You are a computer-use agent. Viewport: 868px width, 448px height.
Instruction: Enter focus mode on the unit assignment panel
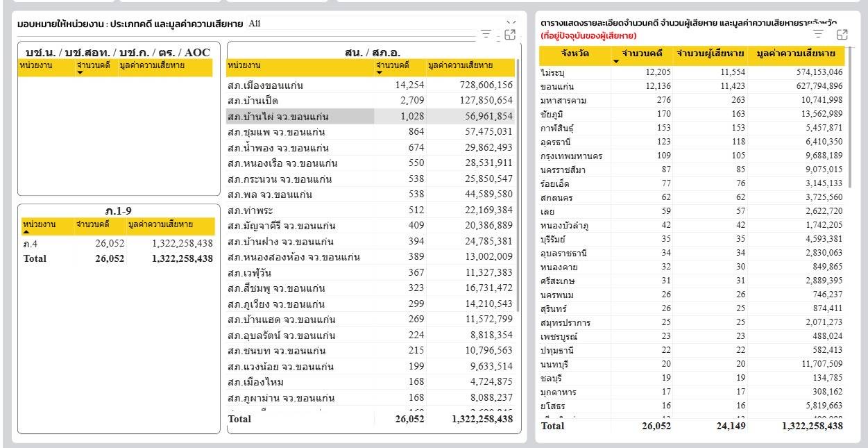tap(510, 34)
